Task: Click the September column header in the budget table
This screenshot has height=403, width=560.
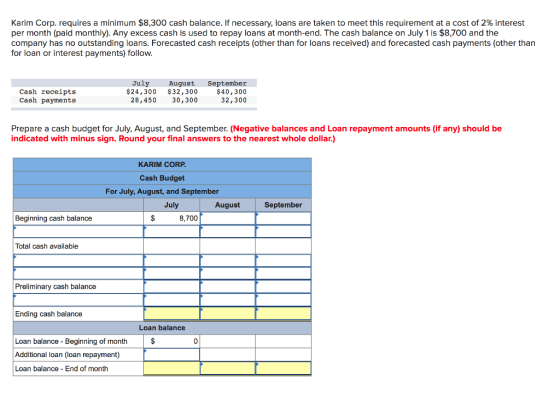Action: click(283, 205)
